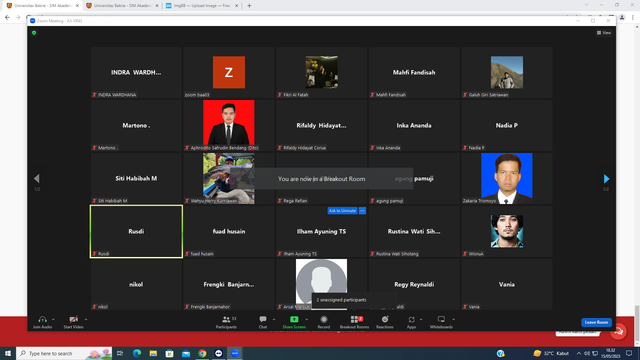Open the more options button on Ilham's tile
This screenshot has width=640, height=360.
(x=362, y=211)
